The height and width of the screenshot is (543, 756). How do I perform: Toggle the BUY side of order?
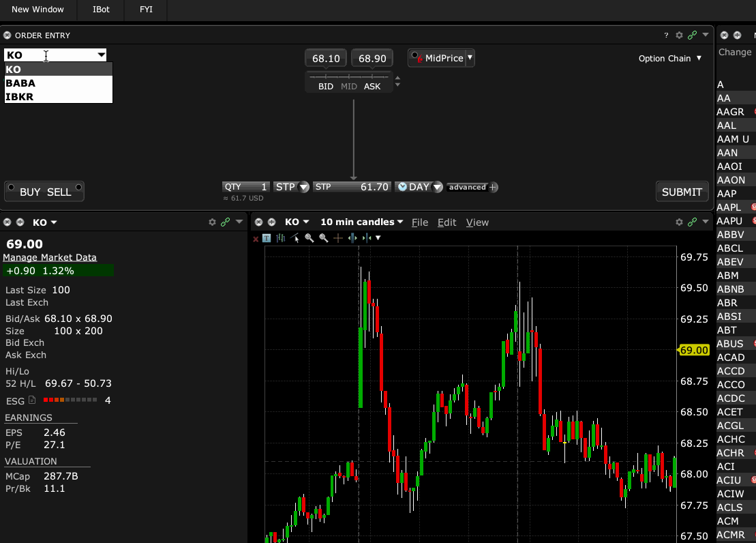click(x=30, y=192)
